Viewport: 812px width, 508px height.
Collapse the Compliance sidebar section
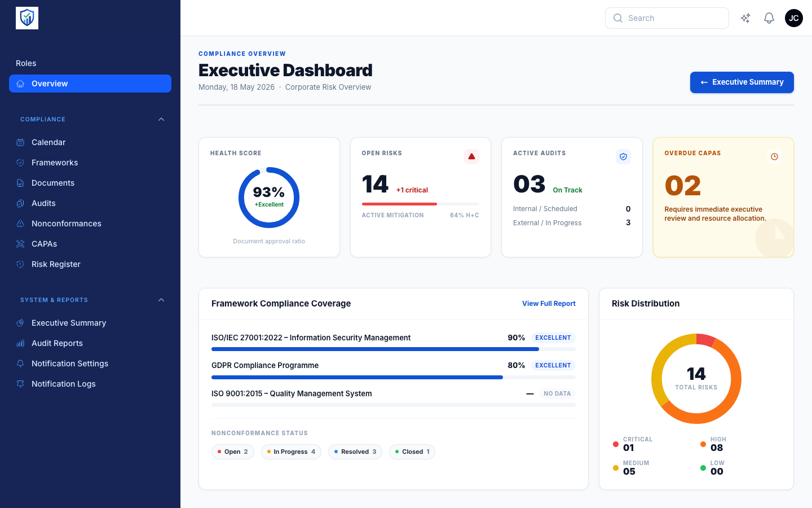[x=161, y=119]
